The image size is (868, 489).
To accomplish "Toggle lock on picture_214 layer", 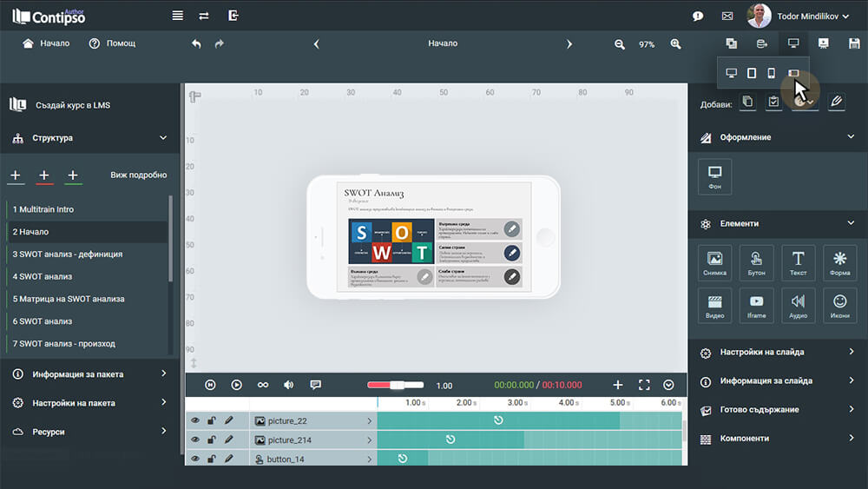I will (212, 439).
